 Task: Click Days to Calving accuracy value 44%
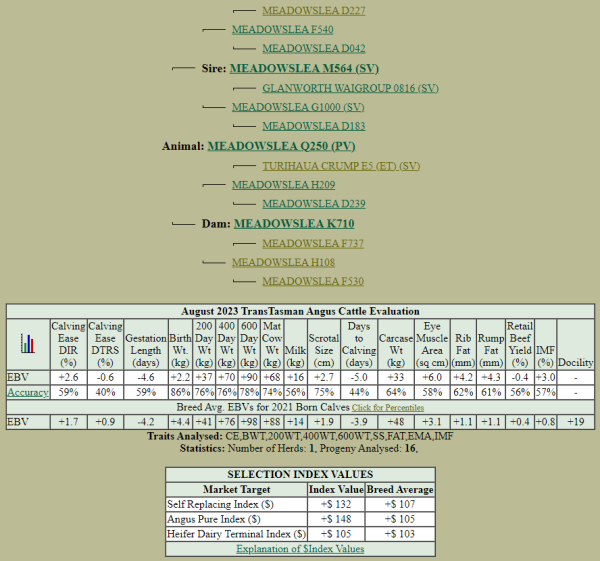click(359, 392)
